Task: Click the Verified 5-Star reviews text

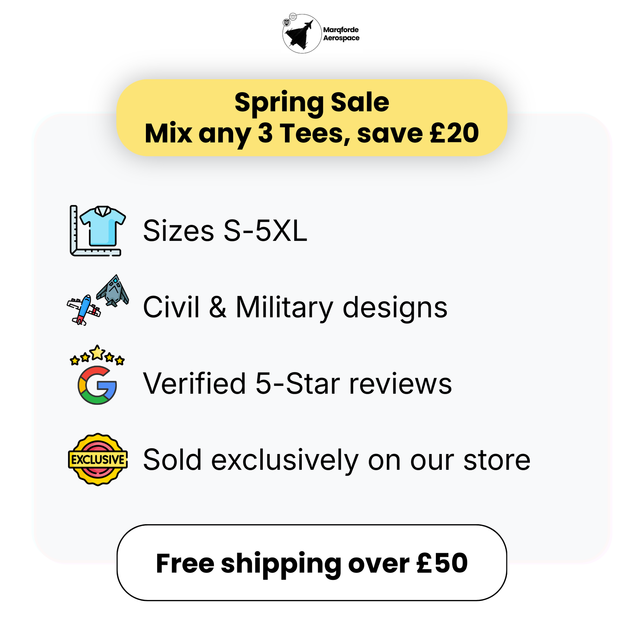Action: (x=297, y=383)
